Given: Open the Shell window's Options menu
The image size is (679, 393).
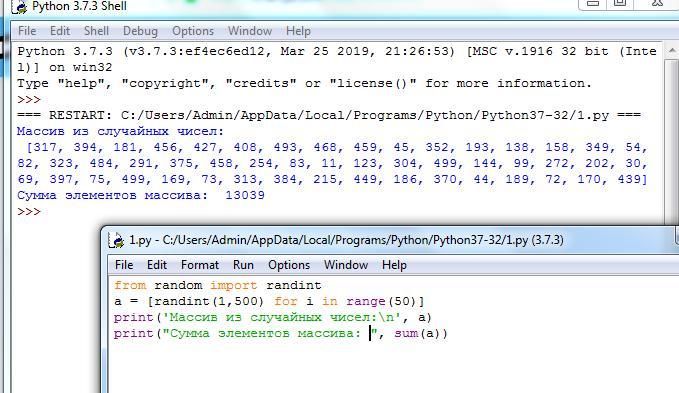Looking at the screenshot, I should (193, 31).
